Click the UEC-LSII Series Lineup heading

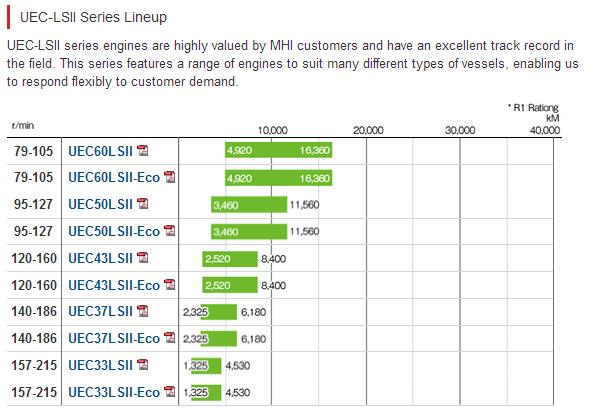93,17
